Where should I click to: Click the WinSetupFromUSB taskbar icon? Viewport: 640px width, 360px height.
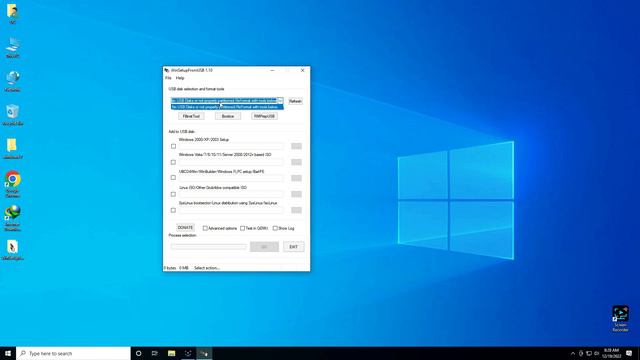coord(204,353)
